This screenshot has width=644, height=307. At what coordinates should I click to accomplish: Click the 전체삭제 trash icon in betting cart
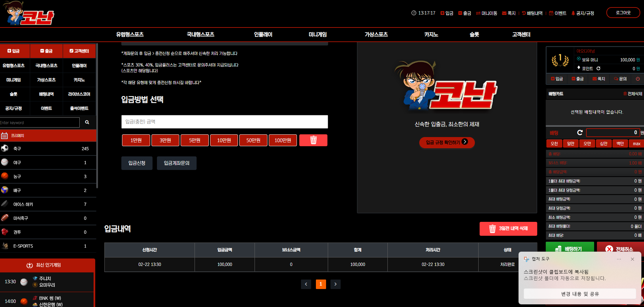[625, 94]
